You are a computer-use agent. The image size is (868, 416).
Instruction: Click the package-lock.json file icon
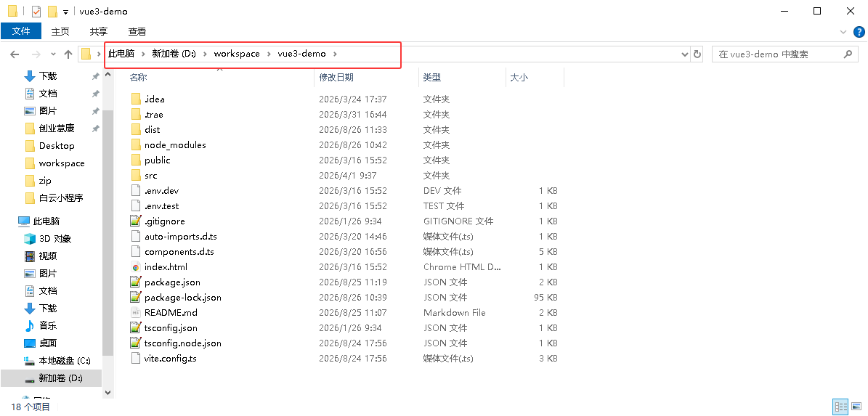click(x=136, y=298)
